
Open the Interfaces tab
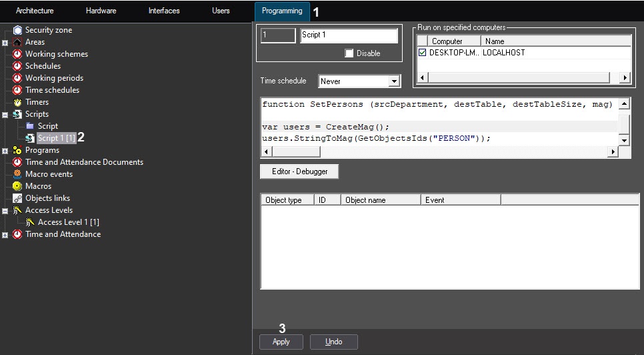click(x=164, y=11)
